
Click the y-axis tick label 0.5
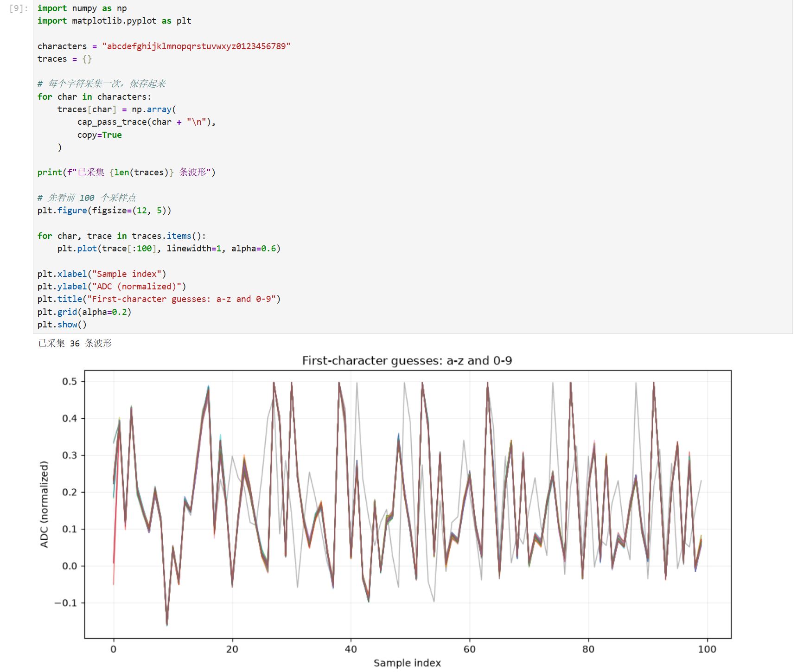70,382
